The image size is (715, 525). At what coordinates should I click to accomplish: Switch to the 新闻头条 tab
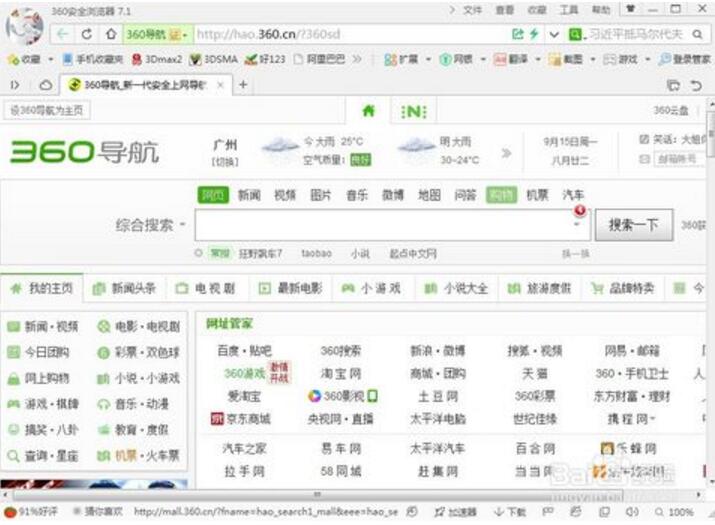click(124, 288)
